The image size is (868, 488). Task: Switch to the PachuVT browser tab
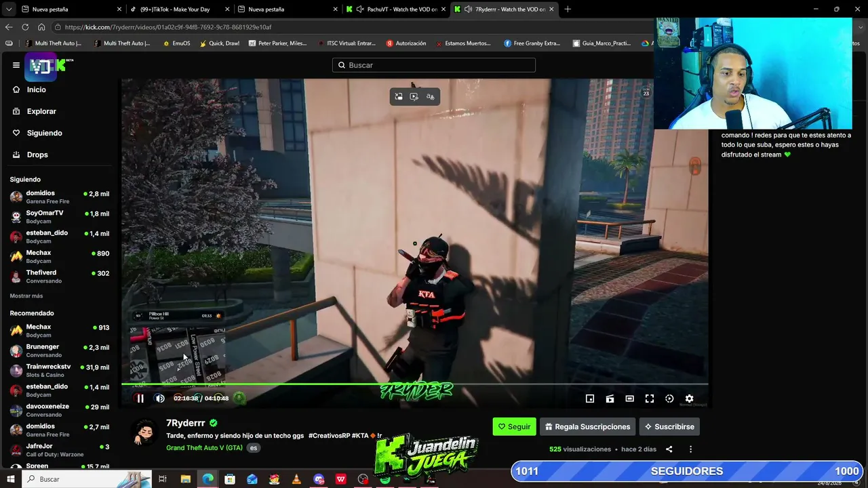[x=396, y=9]
